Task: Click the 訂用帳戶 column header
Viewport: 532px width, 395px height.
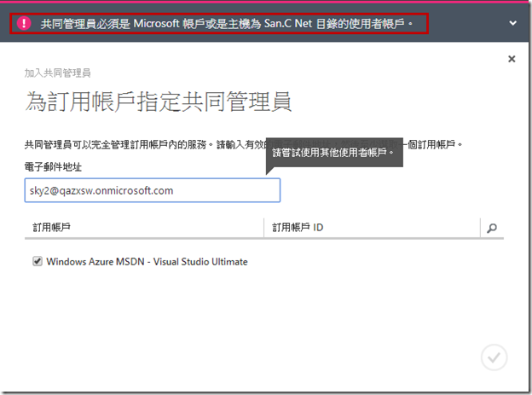Action: (51, 227)
